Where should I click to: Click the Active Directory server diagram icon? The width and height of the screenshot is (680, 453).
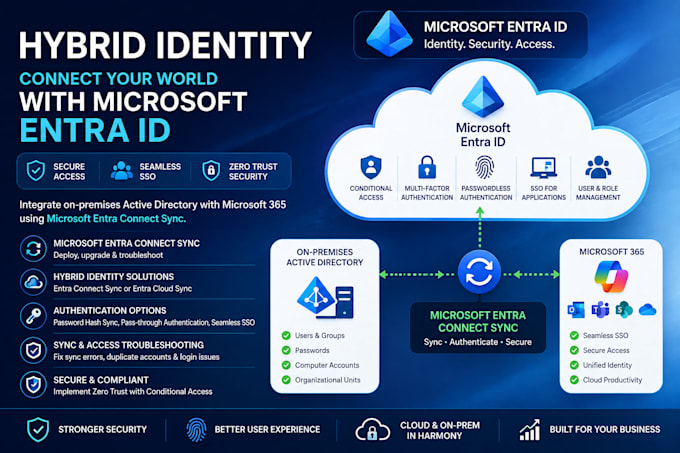pos(325,298)
